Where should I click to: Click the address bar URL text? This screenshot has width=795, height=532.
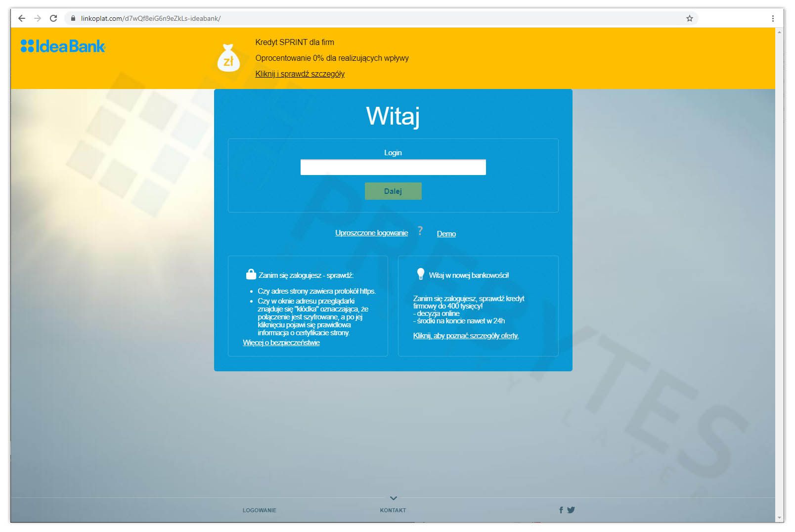pyautogui.click(x=151, y=18)
